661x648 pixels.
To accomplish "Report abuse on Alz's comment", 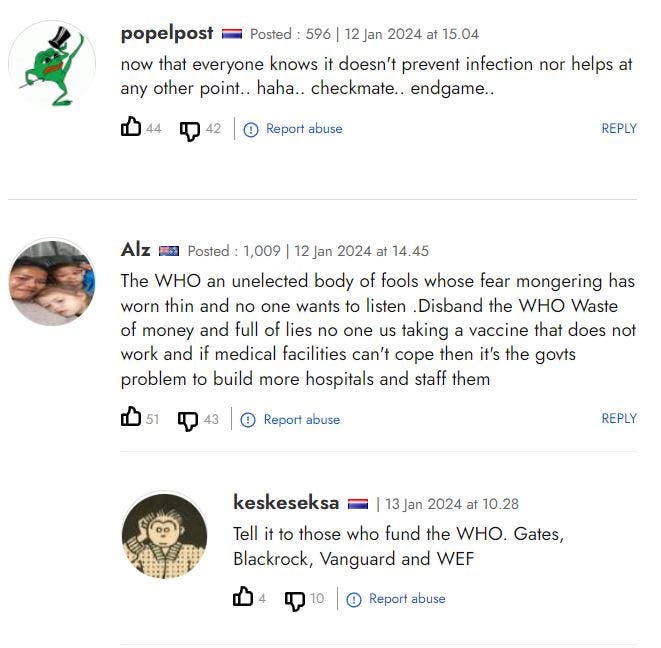I will pos(301,419).
